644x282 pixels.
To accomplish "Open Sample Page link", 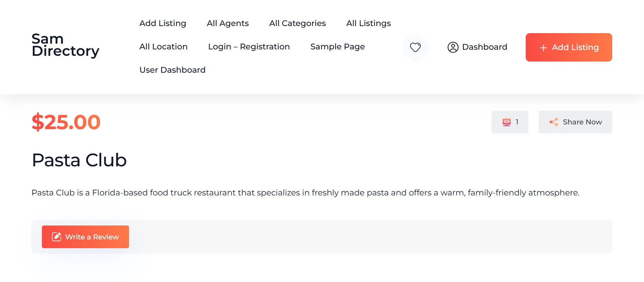I will tap(337, 47).
